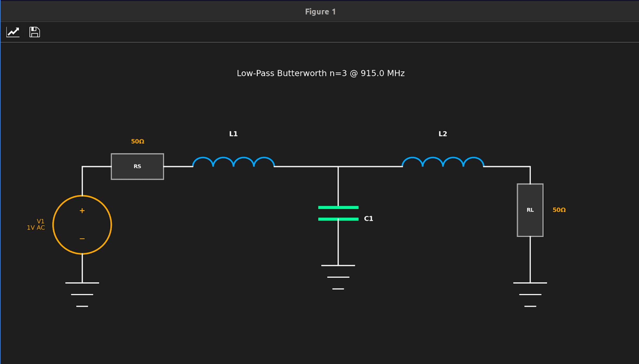
Task: Click the L2 inductor coil symbol
Action: tap(443, 162)
